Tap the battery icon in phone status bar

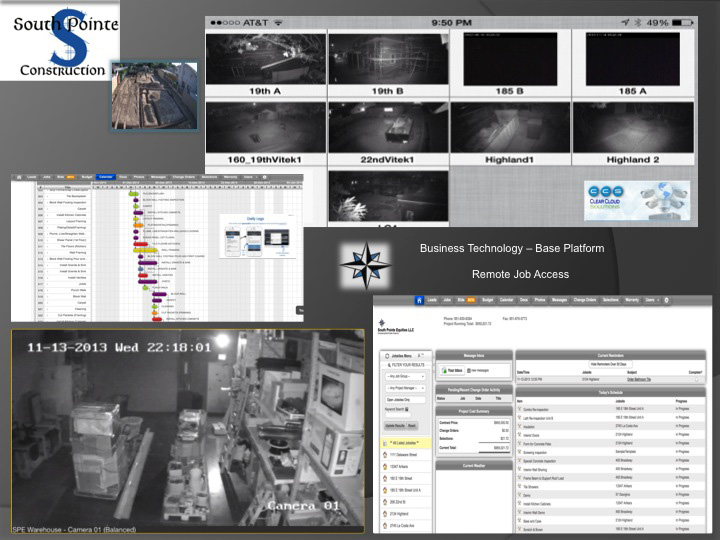click(x=681, y=21)
